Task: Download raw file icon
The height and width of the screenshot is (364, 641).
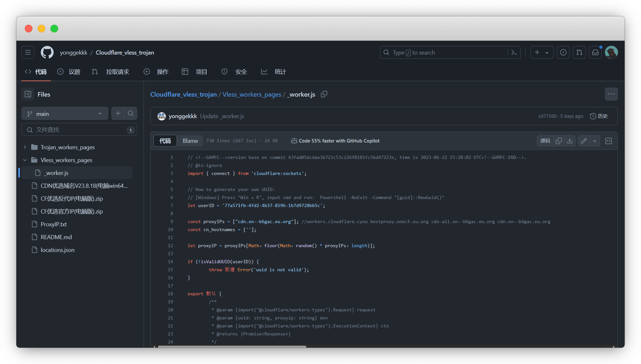Action: tap(569, 141)
